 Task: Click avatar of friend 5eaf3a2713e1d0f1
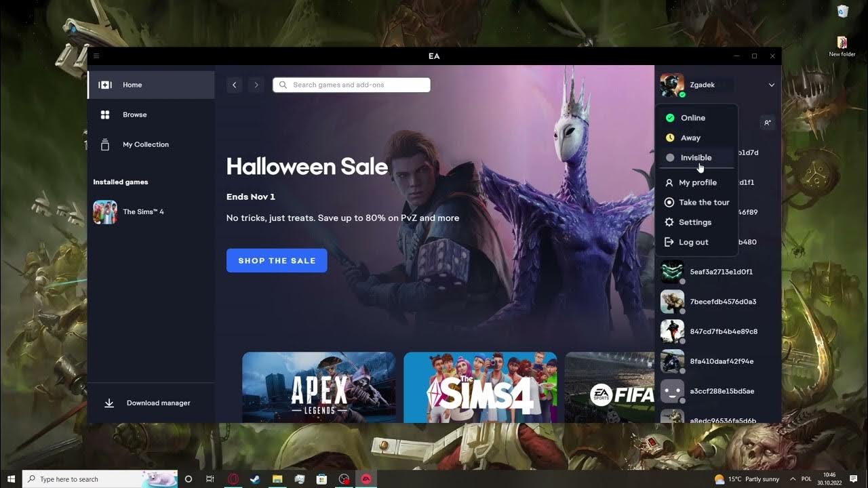click(x=672, y=272)
